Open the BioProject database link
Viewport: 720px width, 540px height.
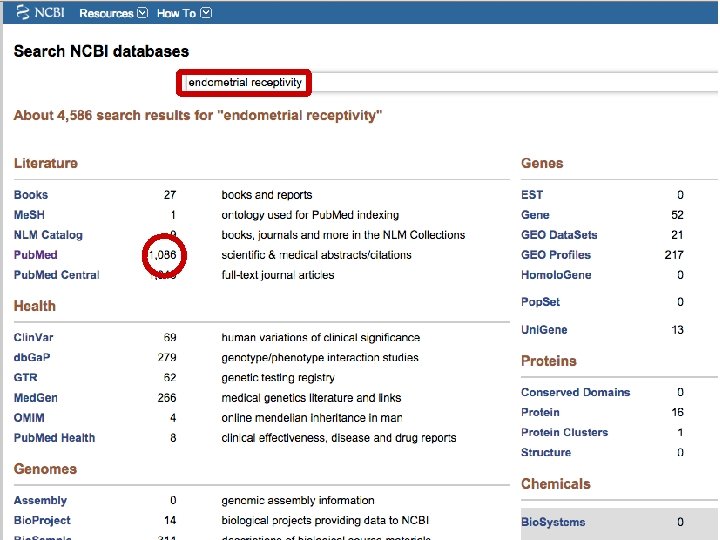pyautogui.click(x=42, y=520)
